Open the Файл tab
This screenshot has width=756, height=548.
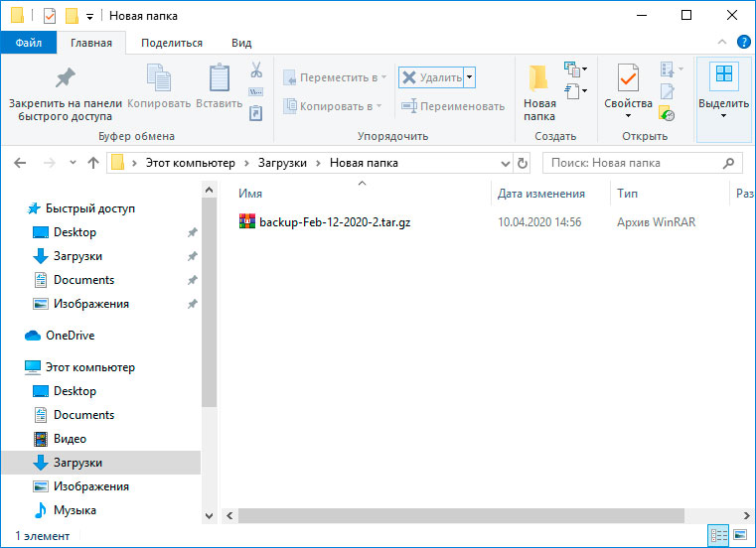(x=29, y=43)
